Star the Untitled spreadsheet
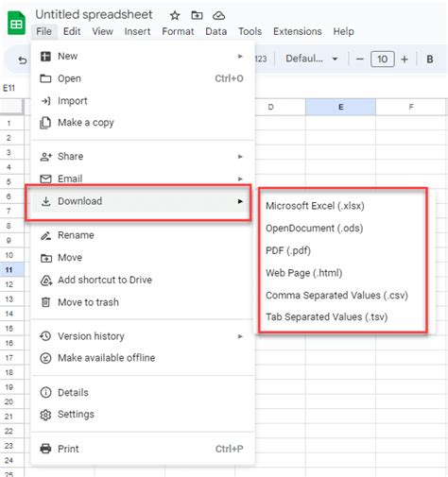This screenshot has width=448, height=477. 175,15
